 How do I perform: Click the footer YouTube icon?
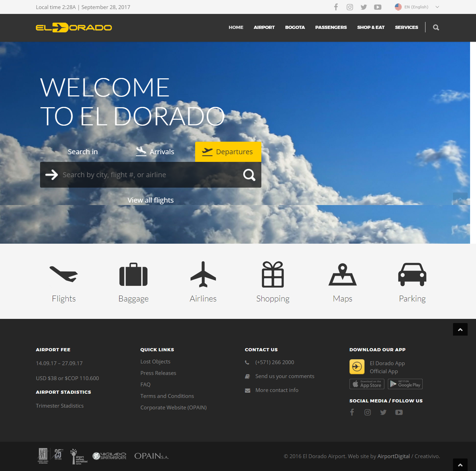click(399, 412)
